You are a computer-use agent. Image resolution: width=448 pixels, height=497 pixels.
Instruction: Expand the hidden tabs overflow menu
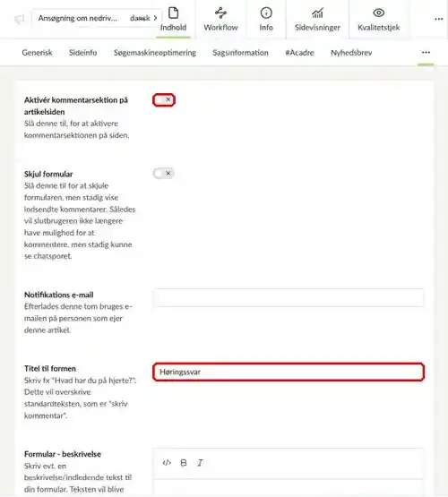(426, 52)
